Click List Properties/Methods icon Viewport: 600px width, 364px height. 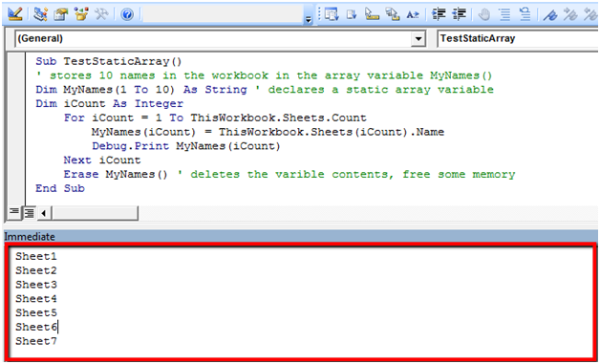pyautogui.click(x=332, y=14)
